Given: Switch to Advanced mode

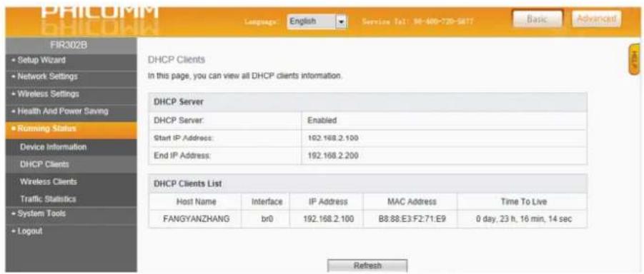Looking at the screenshot, I should 596,19.
